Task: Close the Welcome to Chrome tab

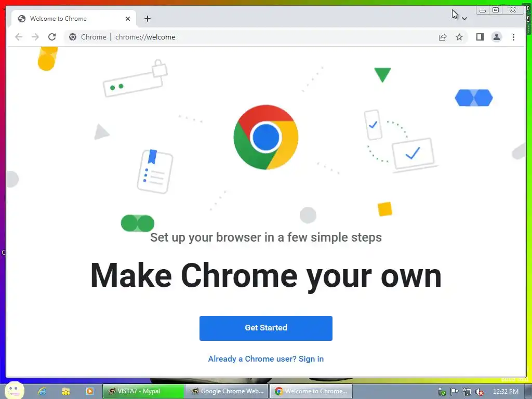Action: (128, 19)
